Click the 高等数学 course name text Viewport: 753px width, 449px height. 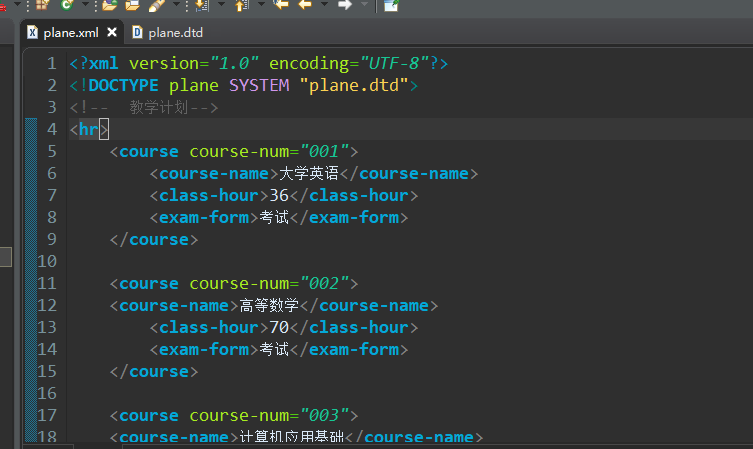click(x=269, y=305)
